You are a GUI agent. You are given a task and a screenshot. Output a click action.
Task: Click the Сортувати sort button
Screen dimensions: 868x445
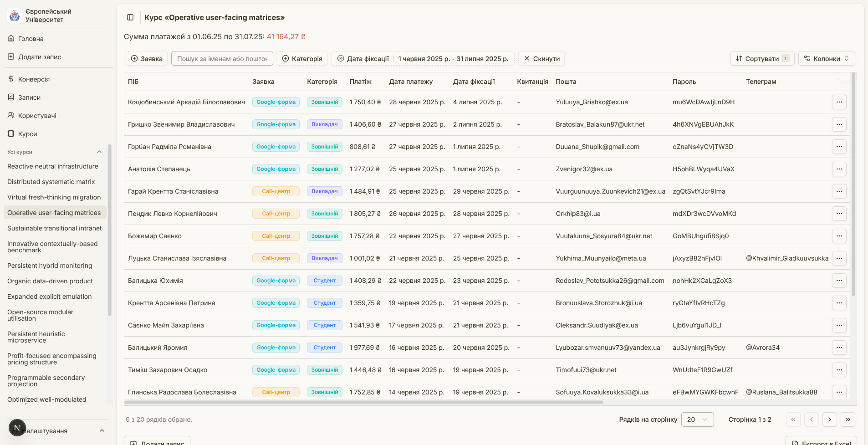pos(762,59)
